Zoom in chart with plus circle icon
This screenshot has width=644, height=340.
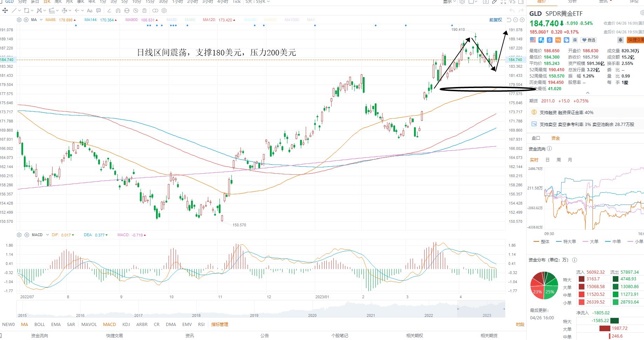522,20
